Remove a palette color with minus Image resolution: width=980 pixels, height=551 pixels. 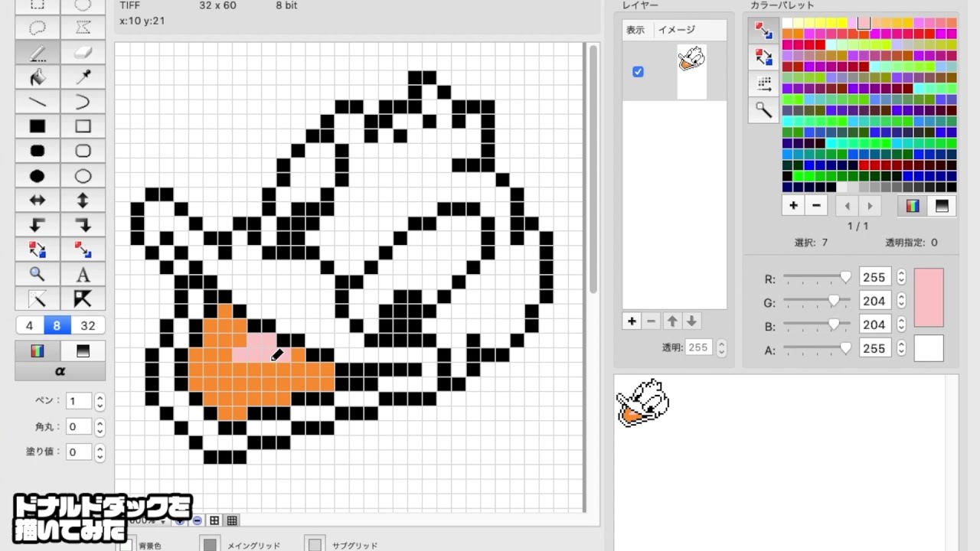coord(816,205)
